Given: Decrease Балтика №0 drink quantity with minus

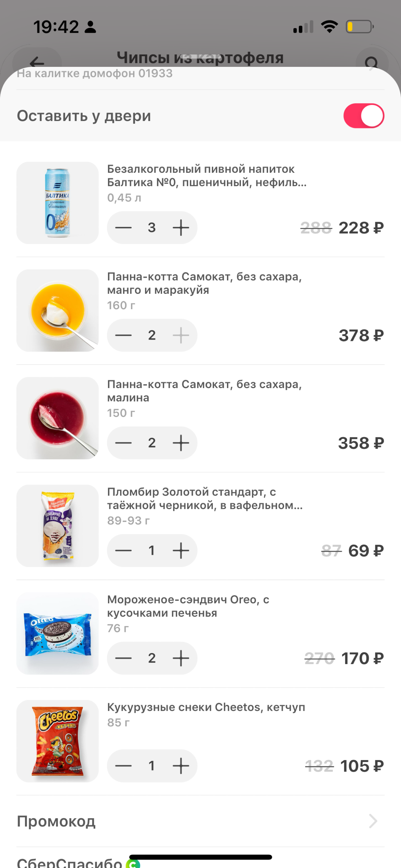Looking at the screenshot, I should 123,228.
